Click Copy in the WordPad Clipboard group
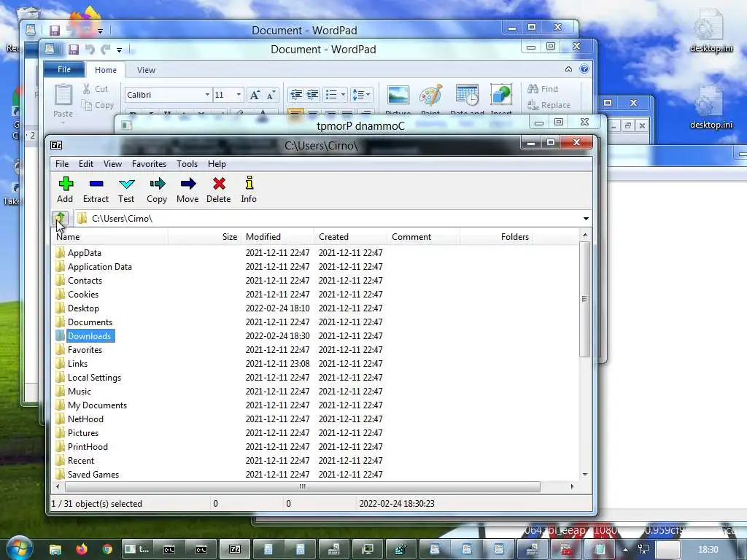This screenshot has height=560, width=747. (x=98, y=105)
